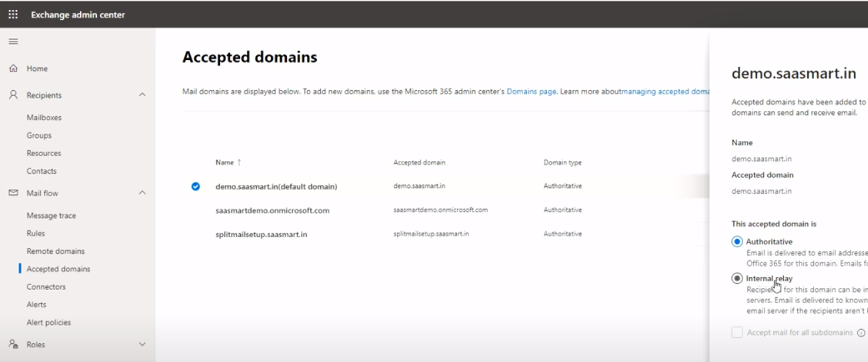Check Accept mail for all subdomains
Image resolution: width=868 pixels, height=362 pixels.
click(737, 333)
